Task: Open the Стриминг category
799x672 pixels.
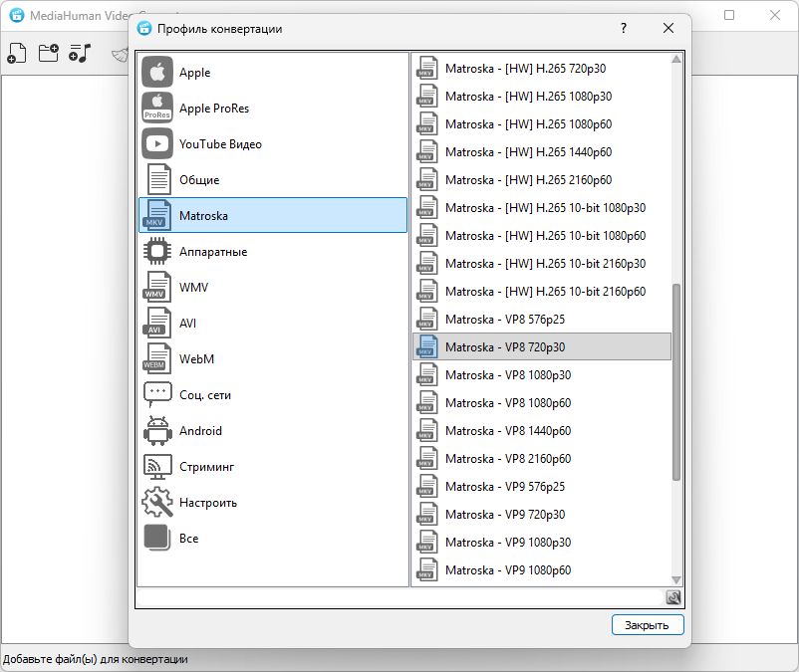Action: coord(273,466)
